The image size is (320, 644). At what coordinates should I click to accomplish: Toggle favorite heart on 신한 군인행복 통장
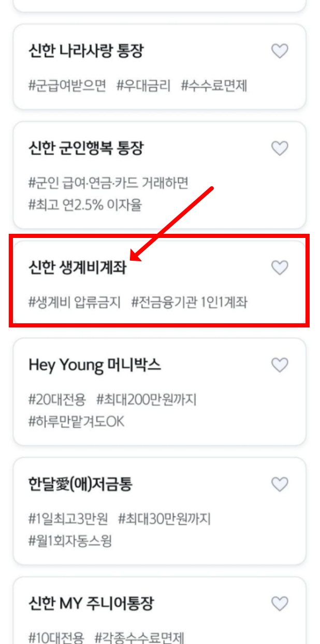280,148
